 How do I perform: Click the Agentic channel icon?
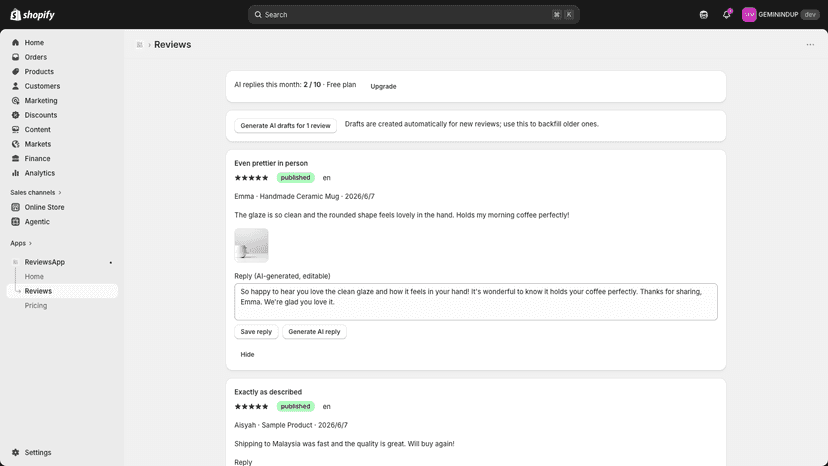point(15,222)
